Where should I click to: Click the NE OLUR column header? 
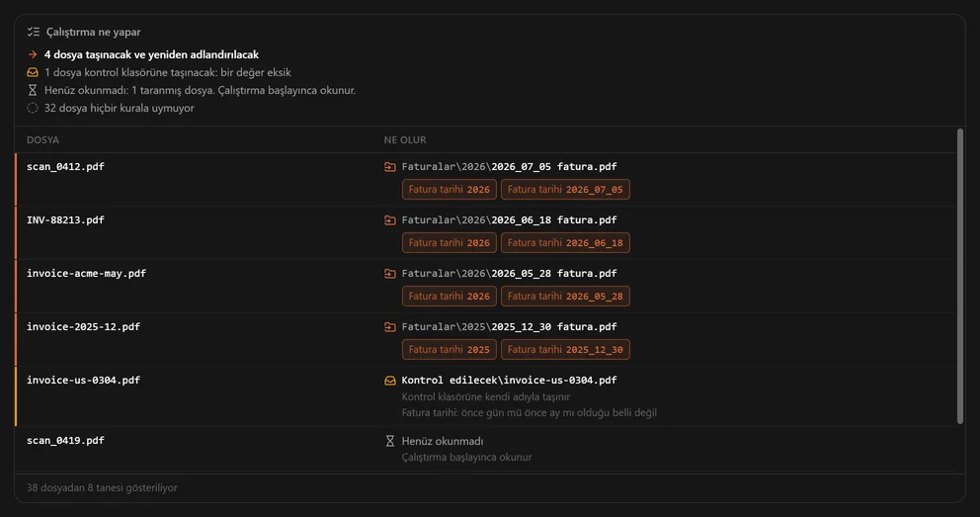coord(405,140)
